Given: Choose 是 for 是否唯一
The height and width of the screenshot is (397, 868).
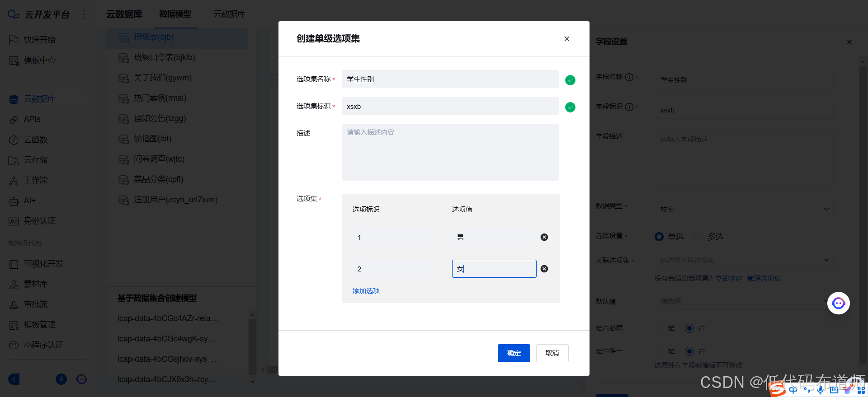Looking at the screenshot, I should (660, 351).
